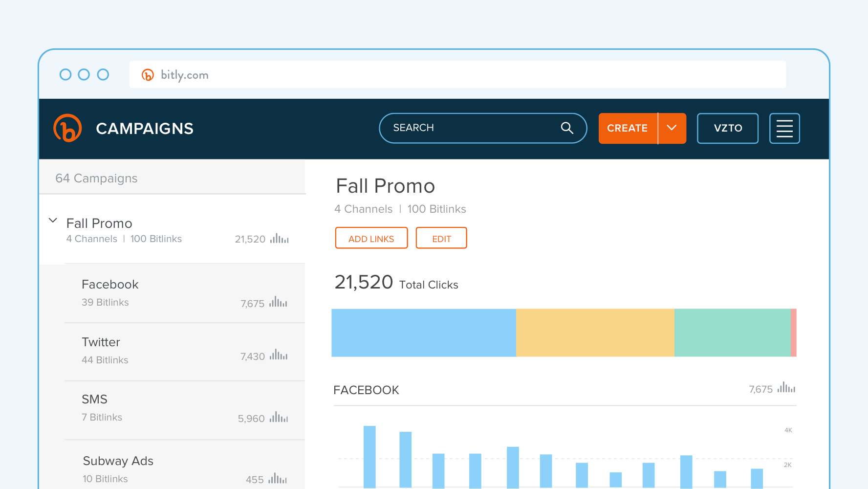The image size is (868, 489).
Task: Click the yellow segment of clicks bar
Action: 595,333
